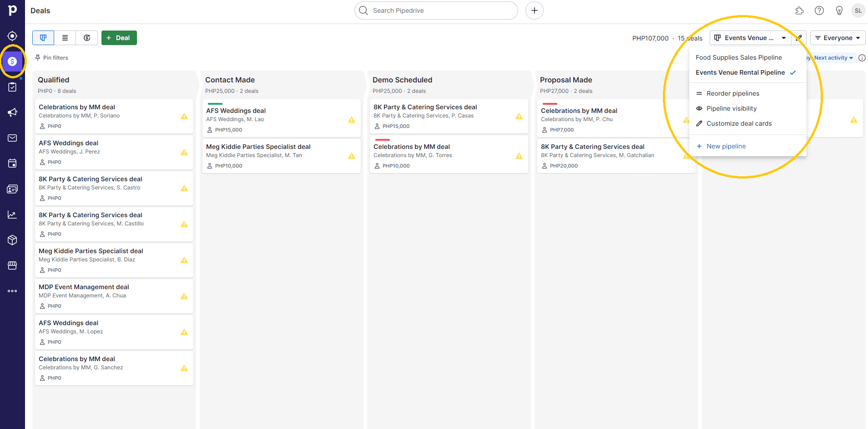Viewport: 868px width, 429px height.
Task: Open the Mail envelope sidebar icon
Action: click(x=12, y=138)
